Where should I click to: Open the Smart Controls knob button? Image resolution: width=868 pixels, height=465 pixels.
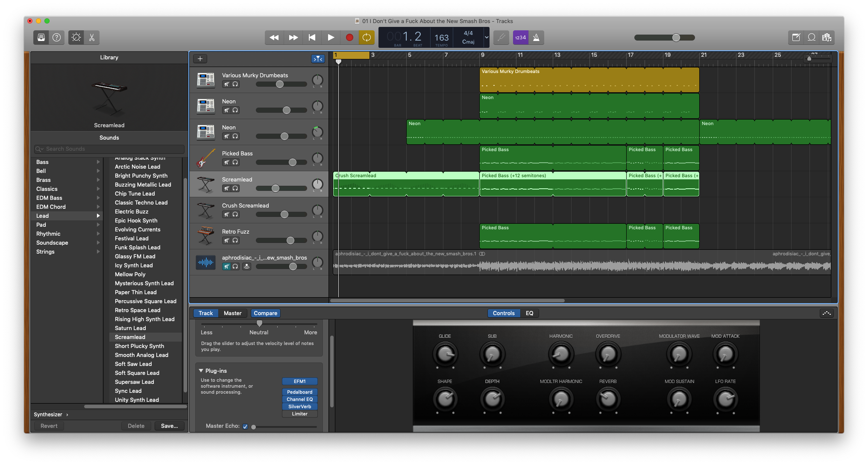(76, 38)
